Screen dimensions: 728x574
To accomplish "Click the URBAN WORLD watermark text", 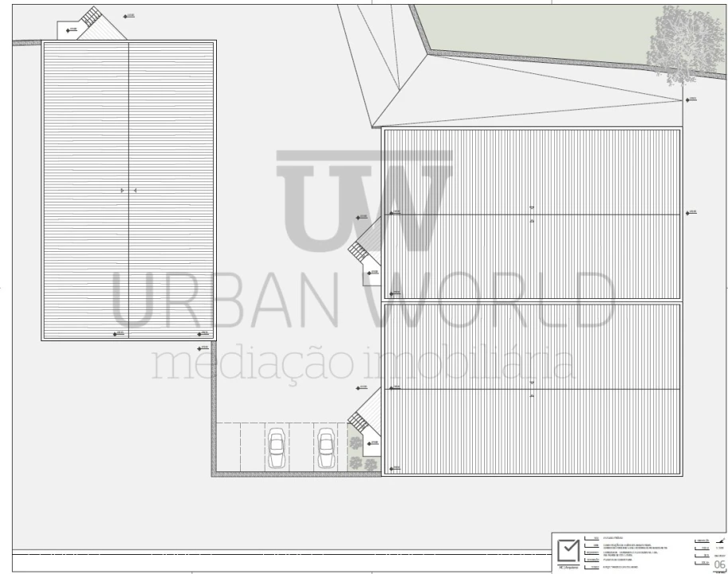I will point(363,300).
